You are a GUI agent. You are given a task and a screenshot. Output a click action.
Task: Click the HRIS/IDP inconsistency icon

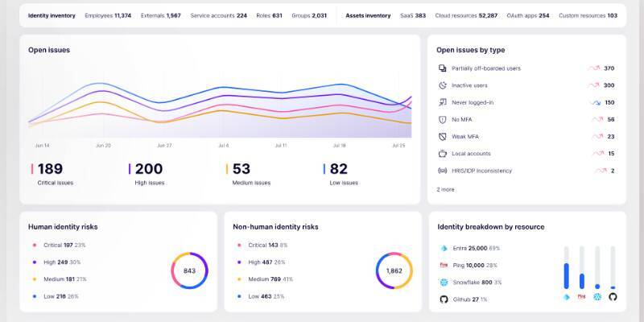(x=442, y=171)
